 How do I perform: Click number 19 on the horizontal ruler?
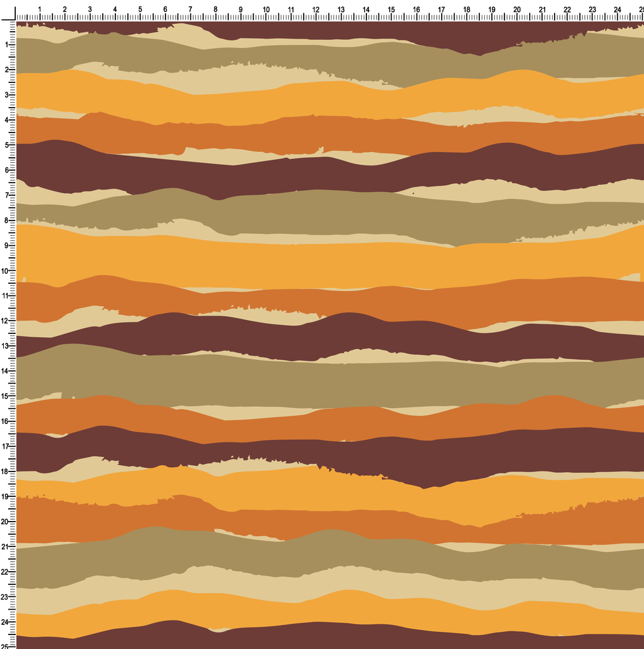point(492,9)
